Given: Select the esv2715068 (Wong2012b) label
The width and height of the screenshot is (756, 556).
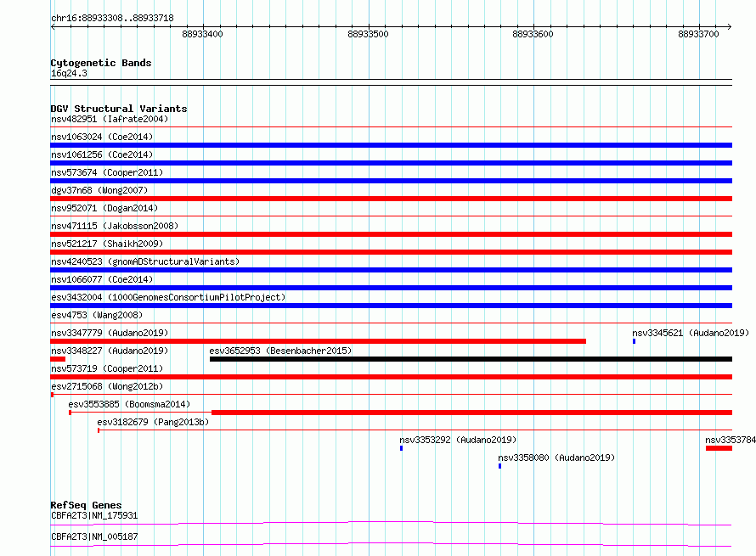Looking at the screenshot, I should point(107,386).
